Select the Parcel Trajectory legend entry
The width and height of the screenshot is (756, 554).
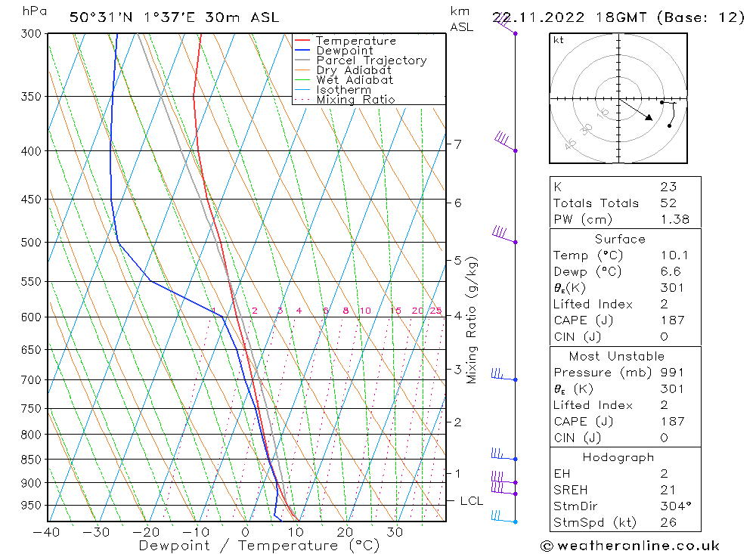pos(361,60)
